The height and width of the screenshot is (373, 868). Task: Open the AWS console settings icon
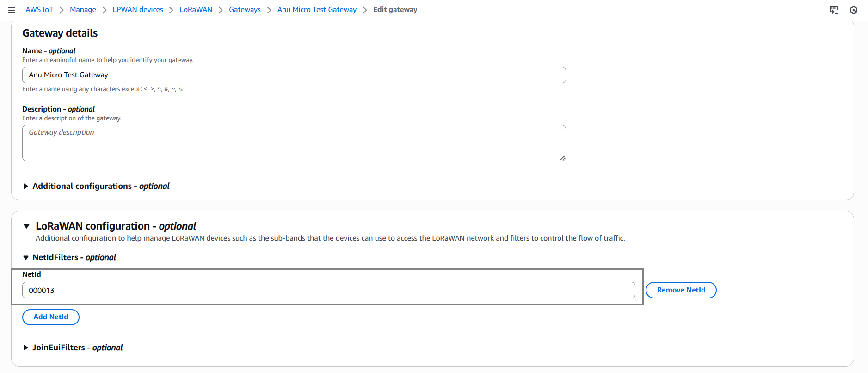click(x=854, y=10)
